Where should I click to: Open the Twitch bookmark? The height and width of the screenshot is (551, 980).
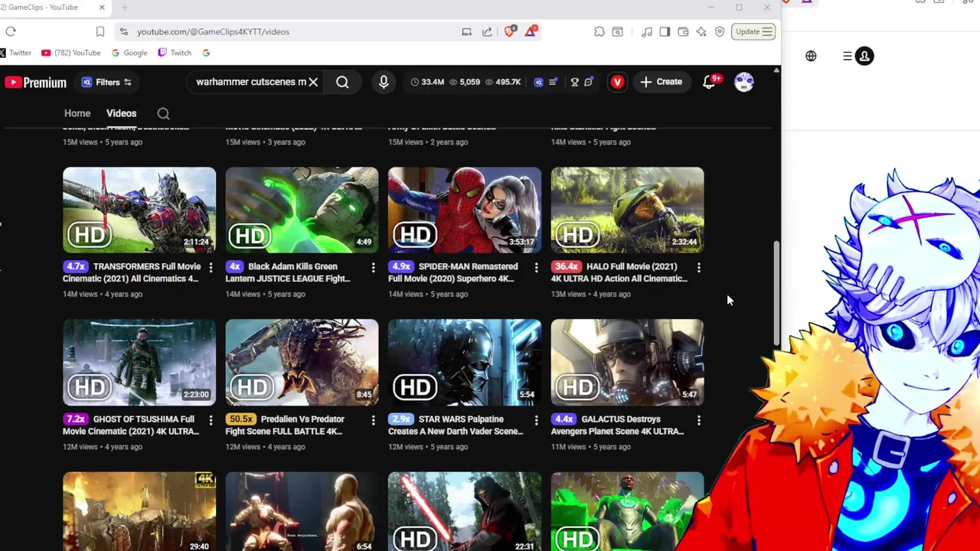[175, 53]
